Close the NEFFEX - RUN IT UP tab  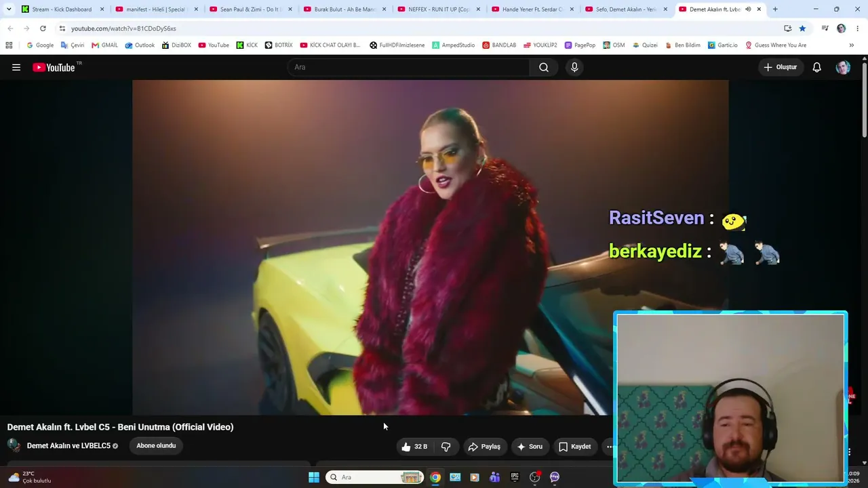click(478, 9)
